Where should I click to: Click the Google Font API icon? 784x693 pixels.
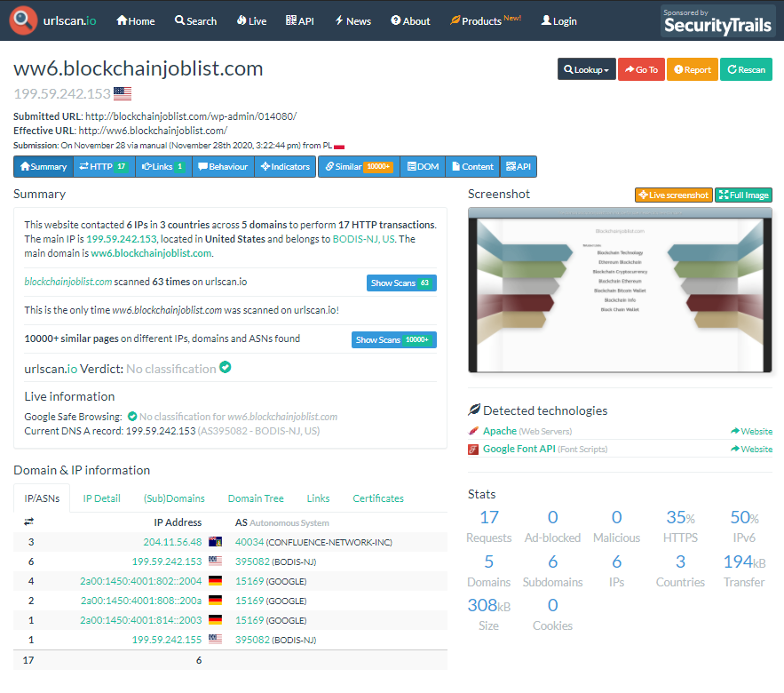click(x=473, y=449)
